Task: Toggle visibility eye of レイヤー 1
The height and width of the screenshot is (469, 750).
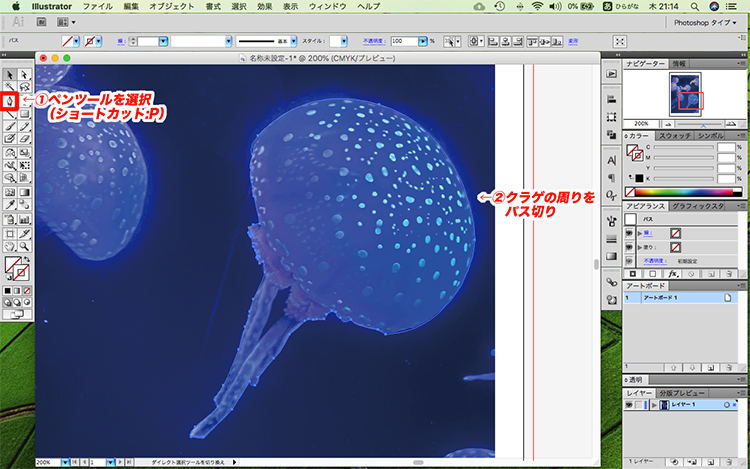Action: click(627, 405)
